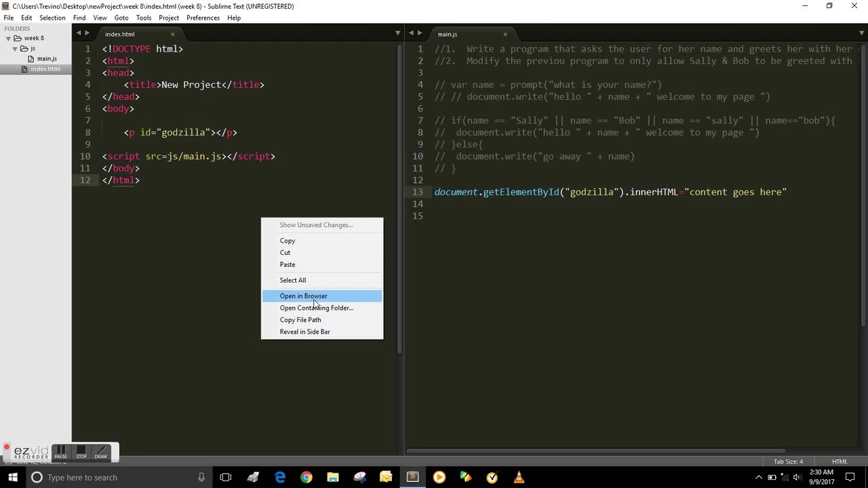Activate the Ezvid Draw tool

(101, 452)
